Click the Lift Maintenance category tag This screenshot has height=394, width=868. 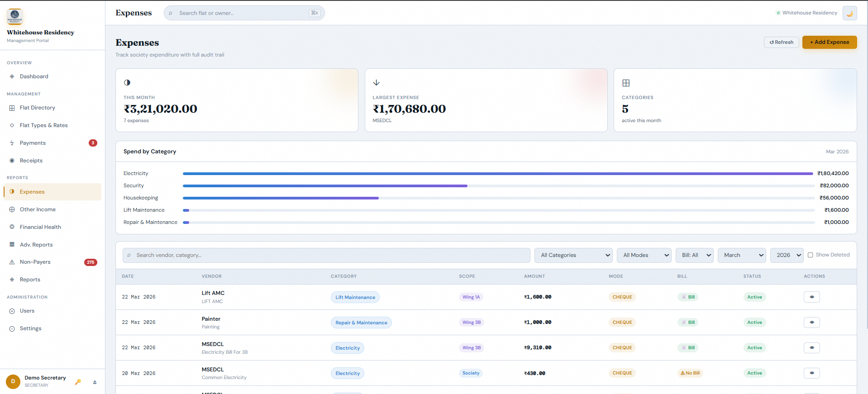[355, 297]
